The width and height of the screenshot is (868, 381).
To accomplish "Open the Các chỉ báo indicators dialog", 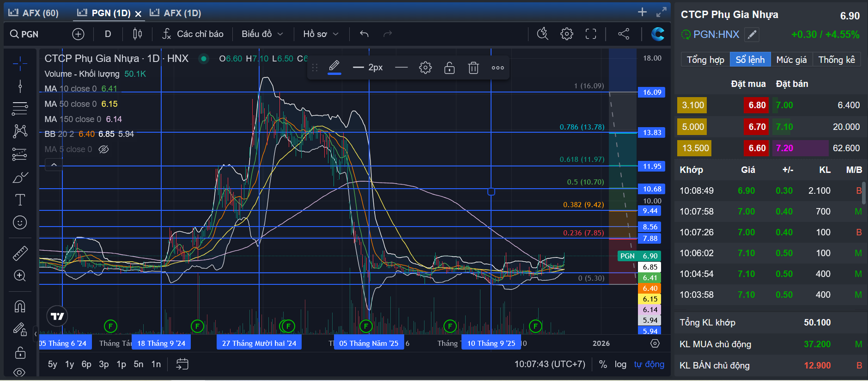I will (x=193, y=34).
